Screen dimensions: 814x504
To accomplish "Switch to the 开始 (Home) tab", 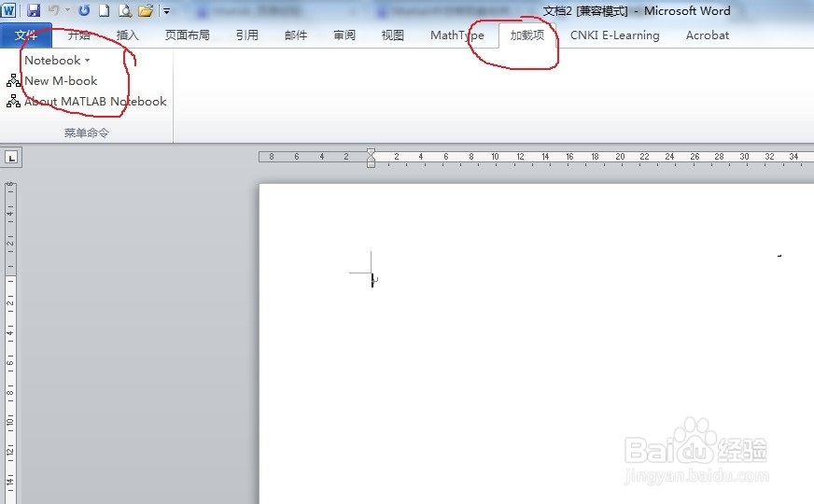I will [79, 35].
